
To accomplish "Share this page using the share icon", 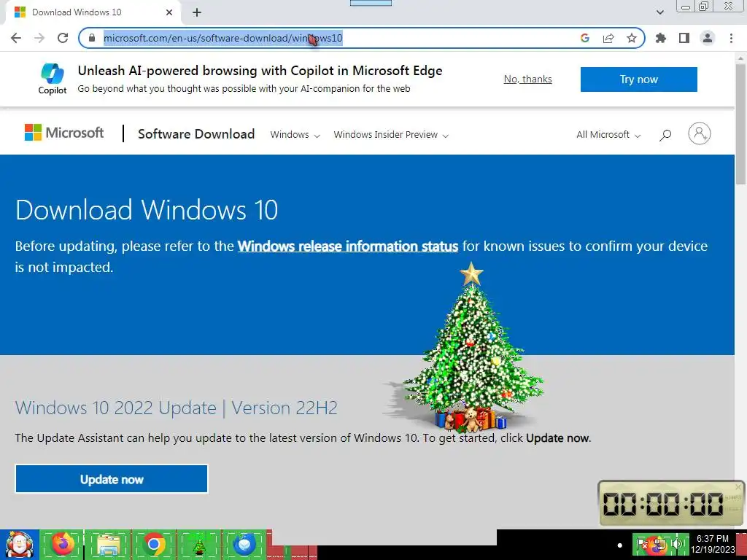I will pos(608,38).
